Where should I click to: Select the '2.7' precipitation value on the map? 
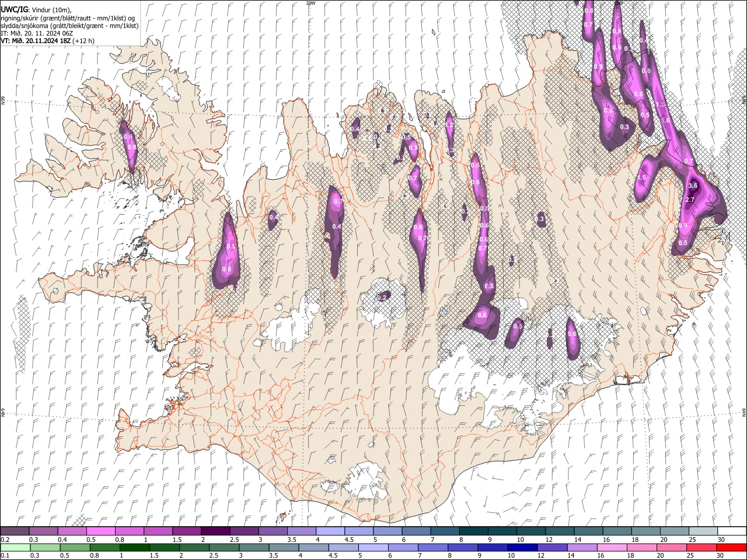click(x=689, y=200)
